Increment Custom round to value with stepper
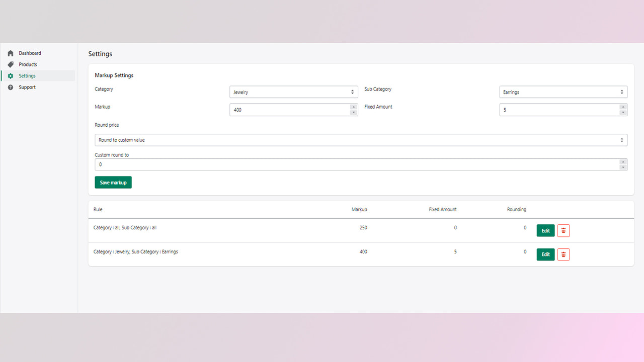Screen dimensions: 644x362 click(x=622, y=162)
